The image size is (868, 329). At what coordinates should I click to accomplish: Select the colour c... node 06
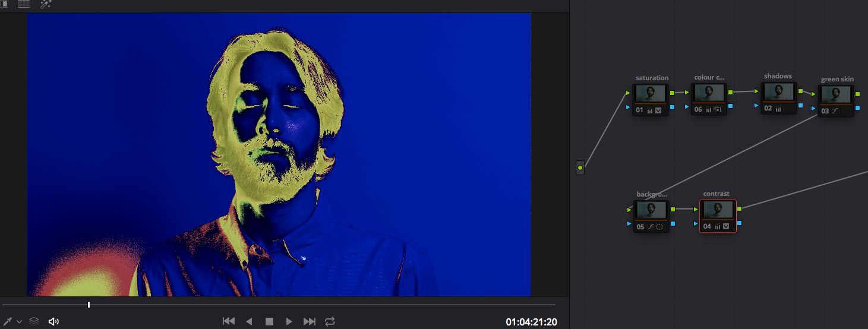point(709,99)
